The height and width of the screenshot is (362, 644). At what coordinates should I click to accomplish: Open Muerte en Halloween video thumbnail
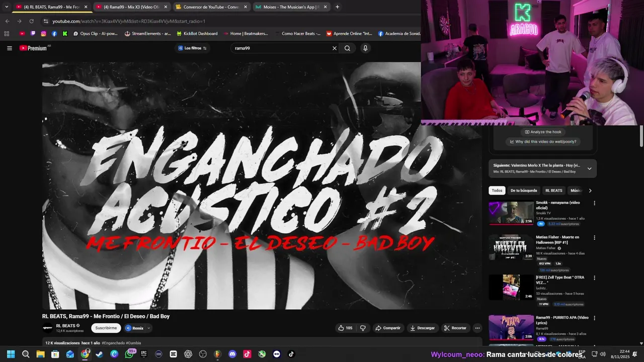click(511, 247)
